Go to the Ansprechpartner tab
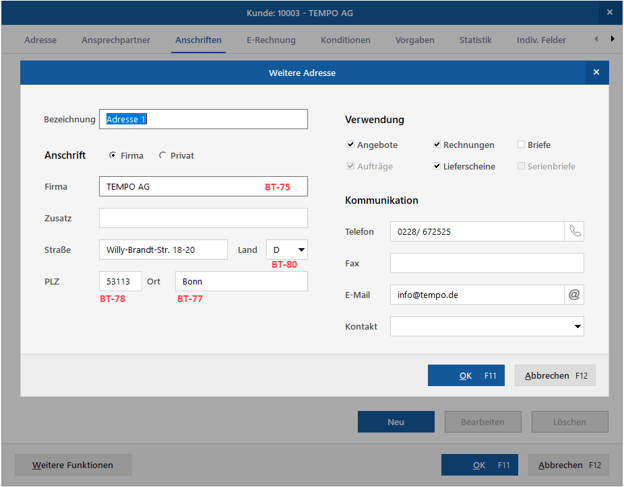Image resolution: width=624 pixels, height=487 pixels. [116, 40]
